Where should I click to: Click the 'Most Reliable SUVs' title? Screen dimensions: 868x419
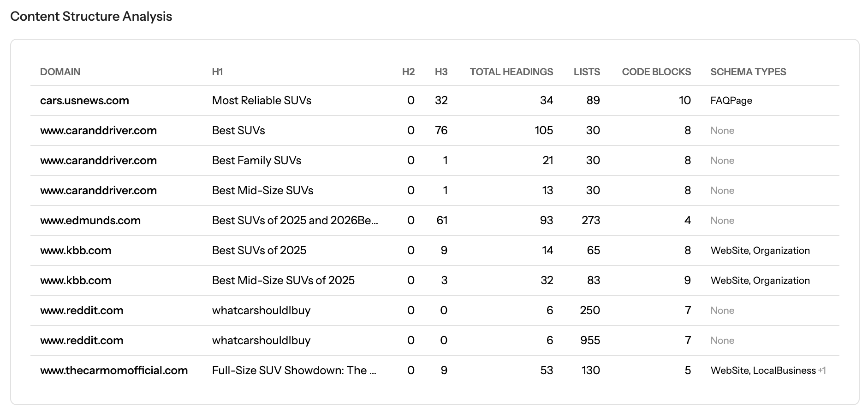point(262,101)
